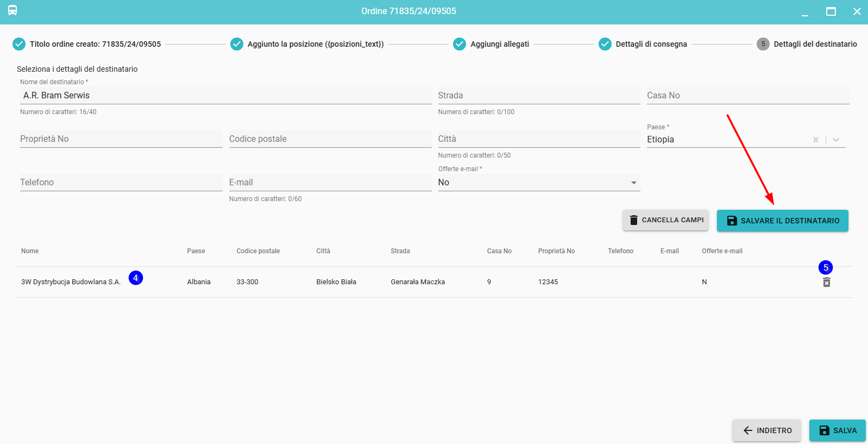The height and width of the screenshot is (444, 868).
Task: Clear the Etiopia country selection
Action: 815,140
